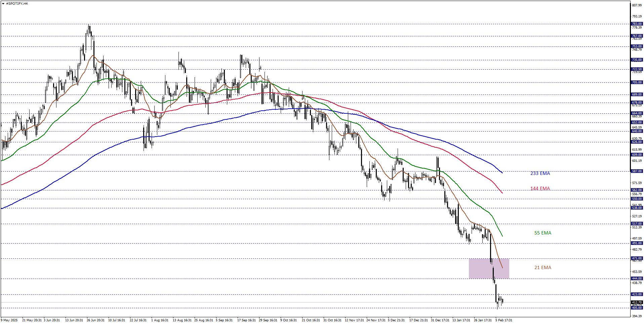Click the 587.00 price level tag

click(x=637, y=171)
